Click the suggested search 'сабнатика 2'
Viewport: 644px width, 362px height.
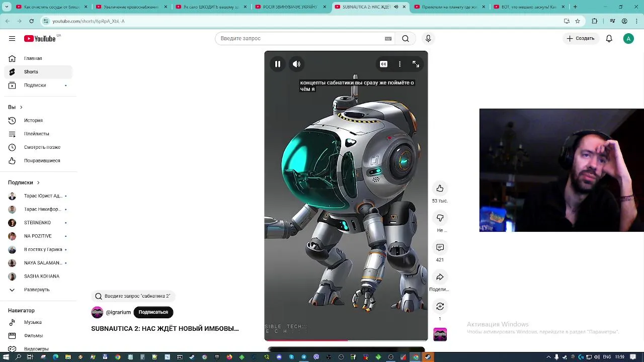click(133, 296)
